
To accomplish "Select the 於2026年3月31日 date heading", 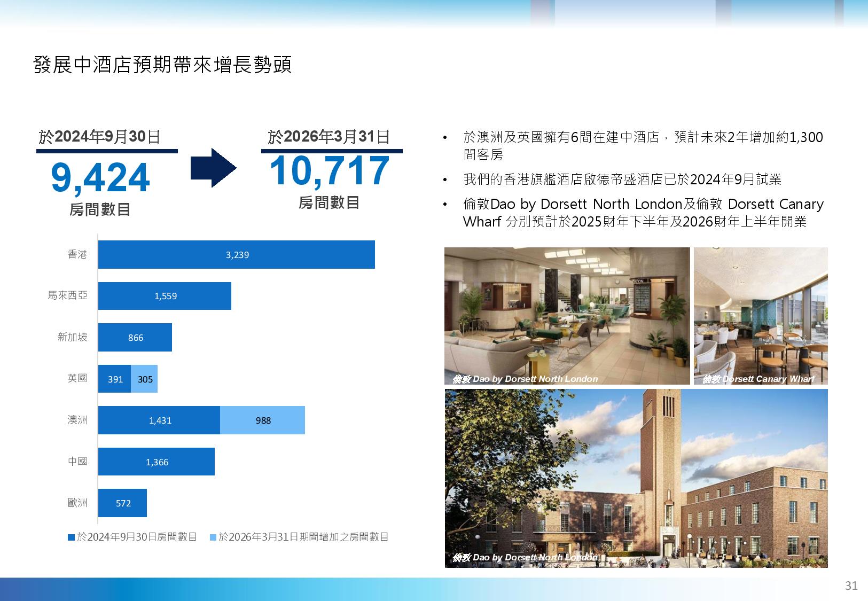I will pyautogui.click(x=329, y=137).
